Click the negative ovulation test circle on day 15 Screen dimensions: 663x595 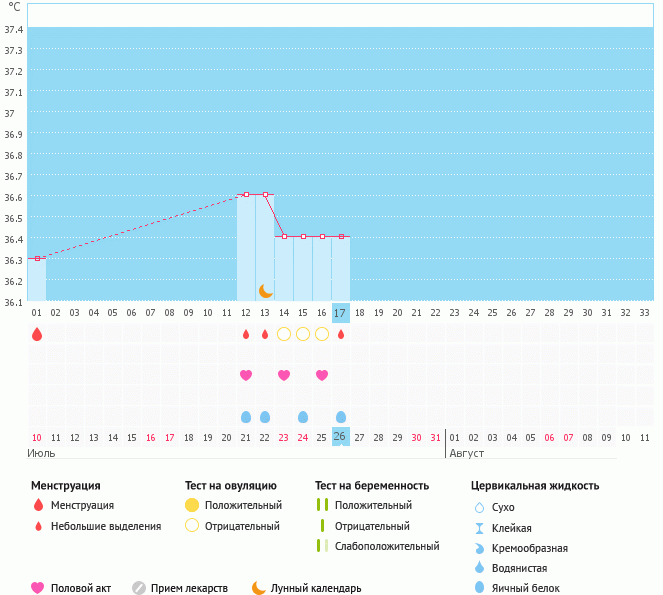[x=303, y=334]
